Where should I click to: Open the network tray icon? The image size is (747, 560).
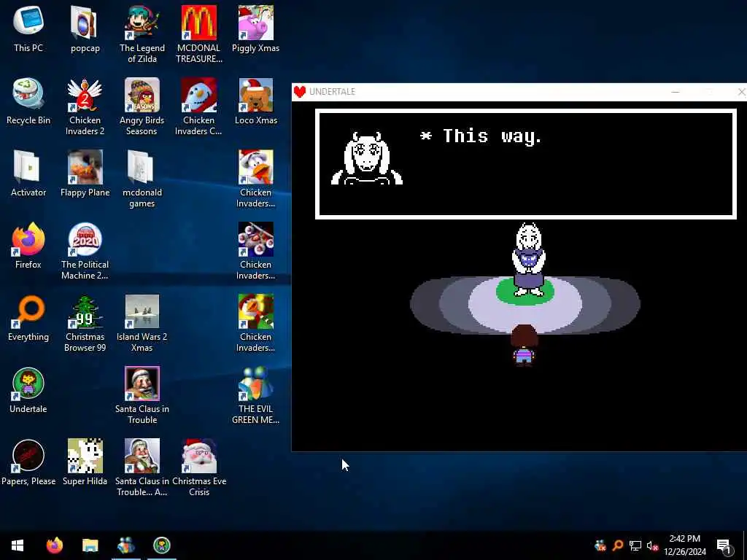[x=635, y=545]
